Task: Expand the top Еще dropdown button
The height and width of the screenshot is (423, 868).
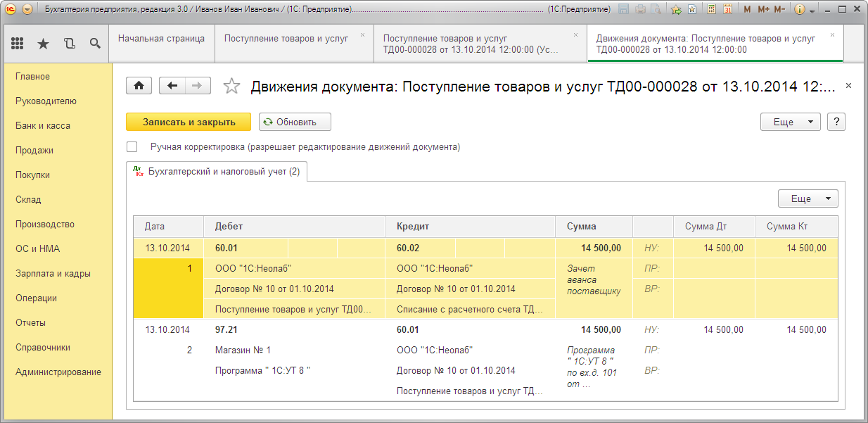Action: pyautogui.click(x=791, y=122)
